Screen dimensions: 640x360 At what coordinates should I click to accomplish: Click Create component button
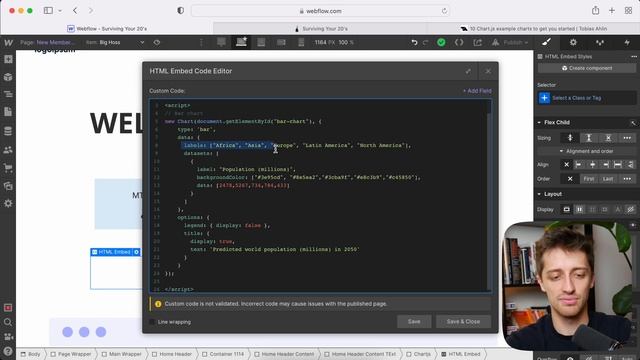(587, 68)
